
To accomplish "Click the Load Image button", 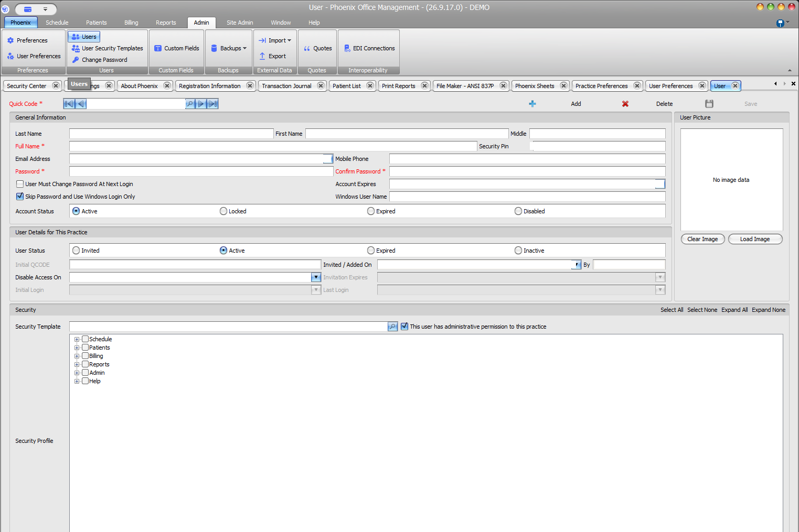I will click(755, 239).
